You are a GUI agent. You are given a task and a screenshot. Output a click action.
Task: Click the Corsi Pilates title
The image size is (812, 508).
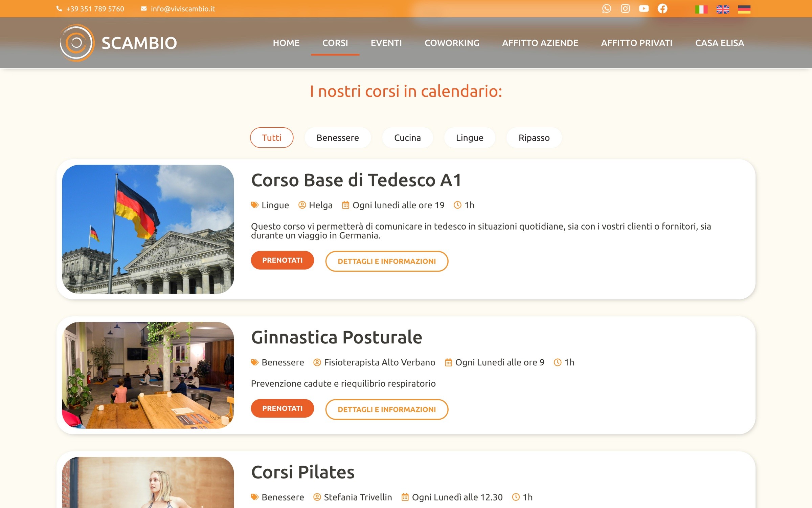(x=303, y=472)
